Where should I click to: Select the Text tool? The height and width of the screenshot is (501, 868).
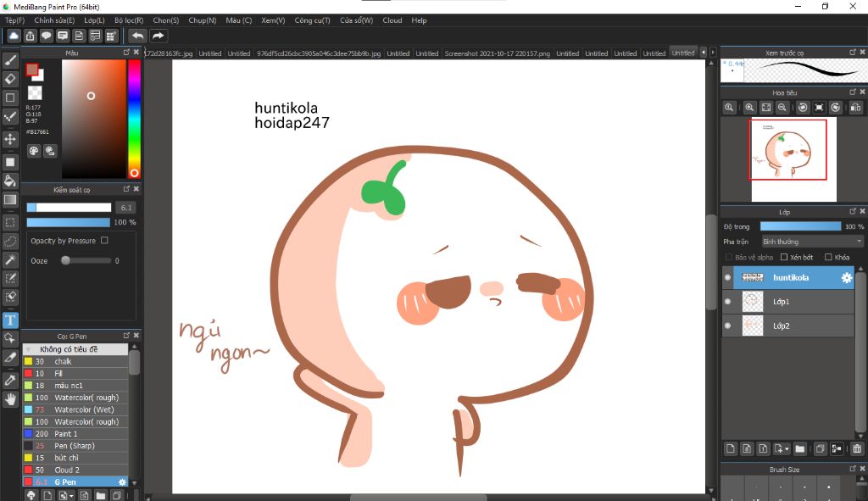pos(10,320)
